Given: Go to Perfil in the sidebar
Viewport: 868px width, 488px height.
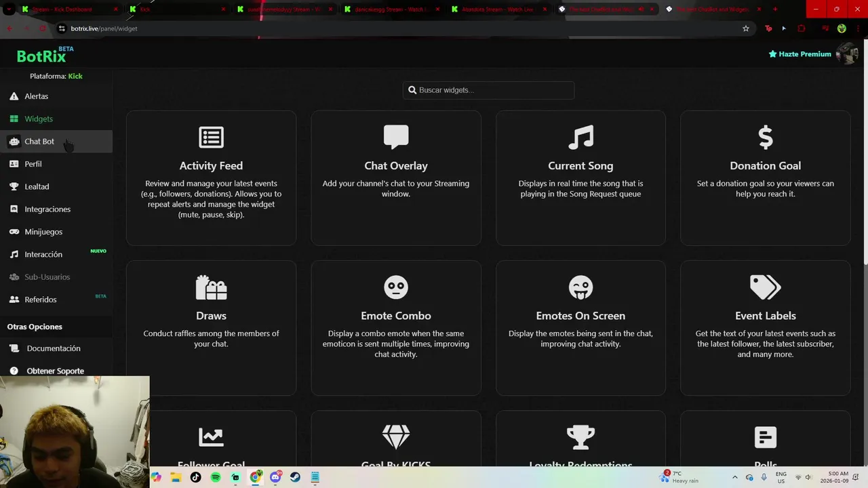Looking at the screenshot, I should [56, 164].
